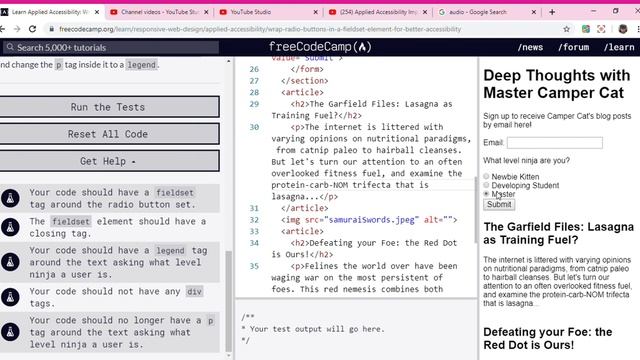The height and width of the screenshot is (360, 640).
Task: Click the browser forward arrow
Action: click(17, 29)
